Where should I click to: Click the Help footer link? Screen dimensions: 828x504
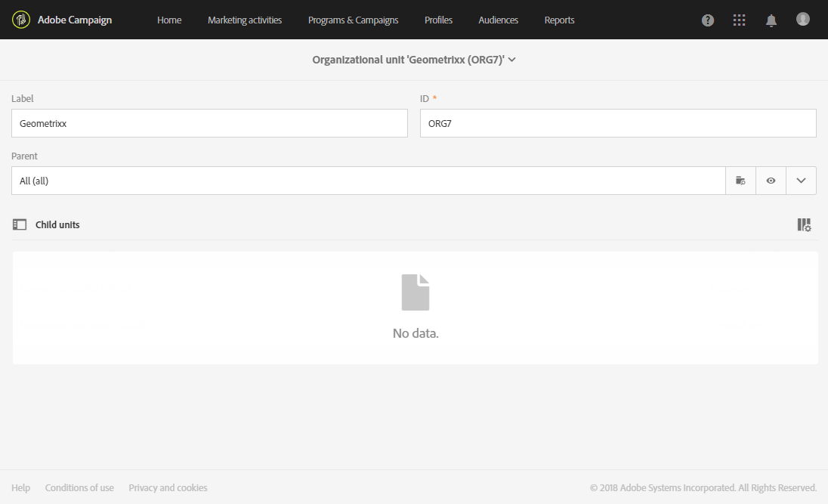coord(20,487)
